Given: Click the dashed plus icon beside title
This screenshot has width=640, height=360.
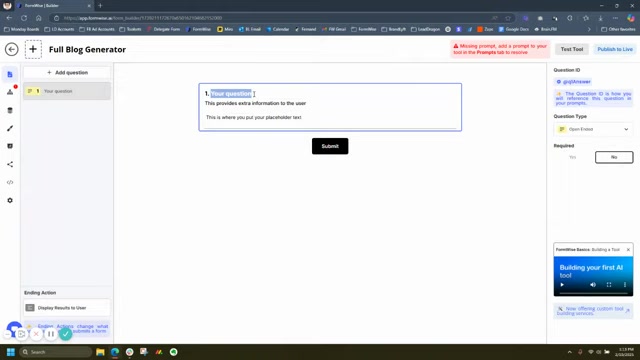Looking at the screenshot, I should point(33,49).
